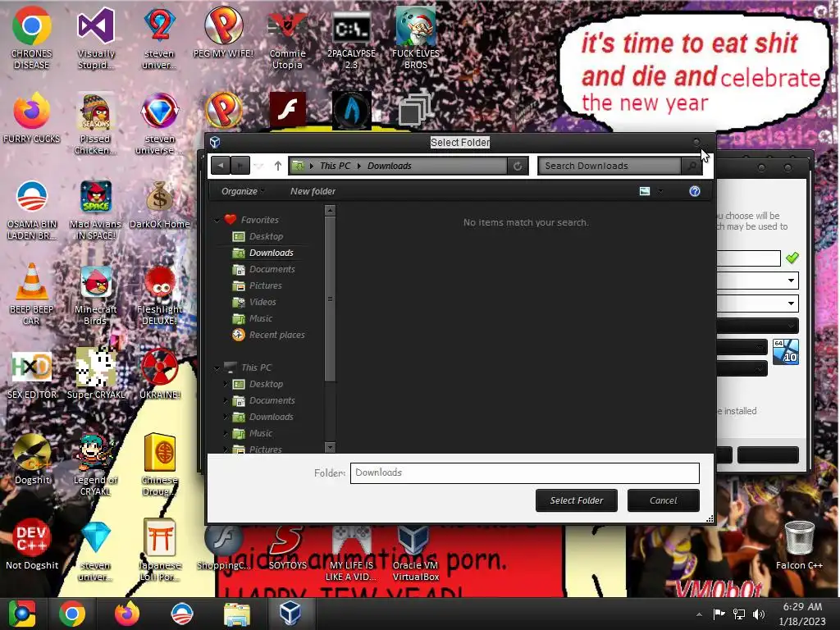840x630 pixels.
Task: Select Desktop under Favorites
Action: tap(267, 236)
